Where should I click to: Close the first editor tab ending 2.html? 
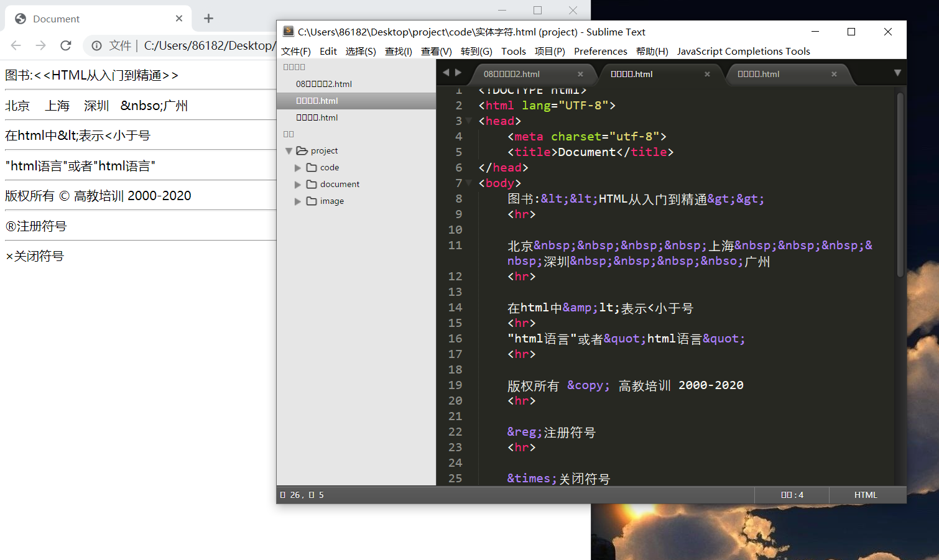580,74
